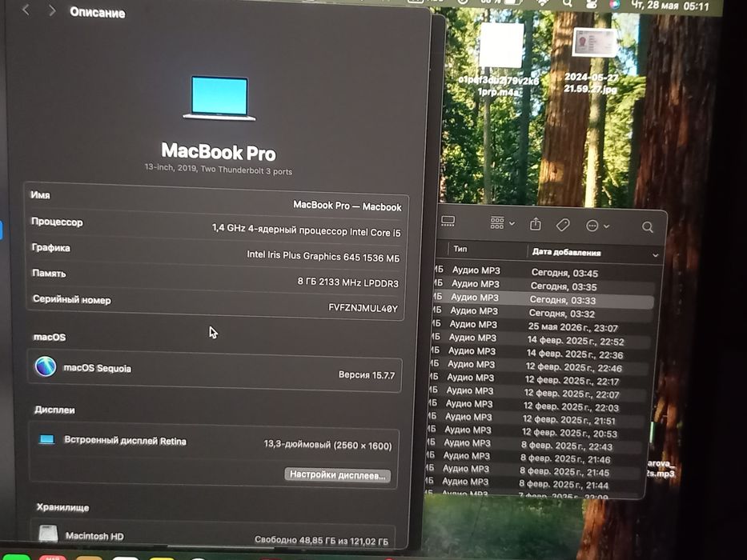Go back using the left chevron in Settings

click(26, 9)
